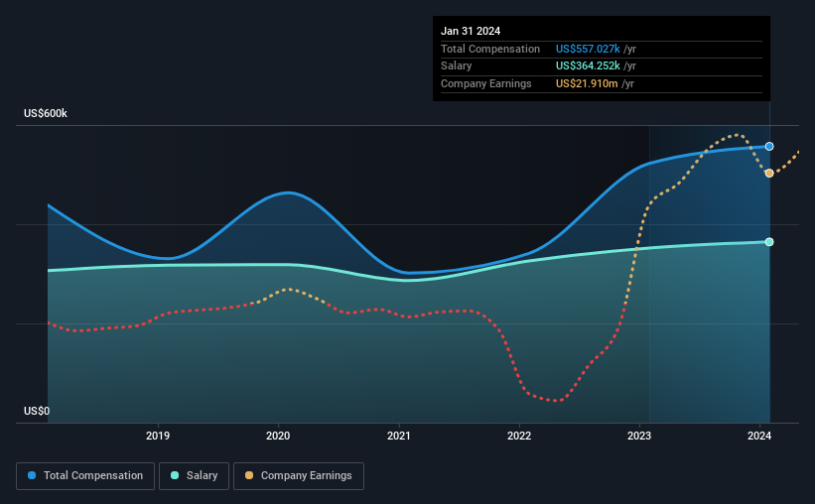Toggle the Total Compensation legend button
Viewport: 815px width, 504px height.
(x=85, y=476)
